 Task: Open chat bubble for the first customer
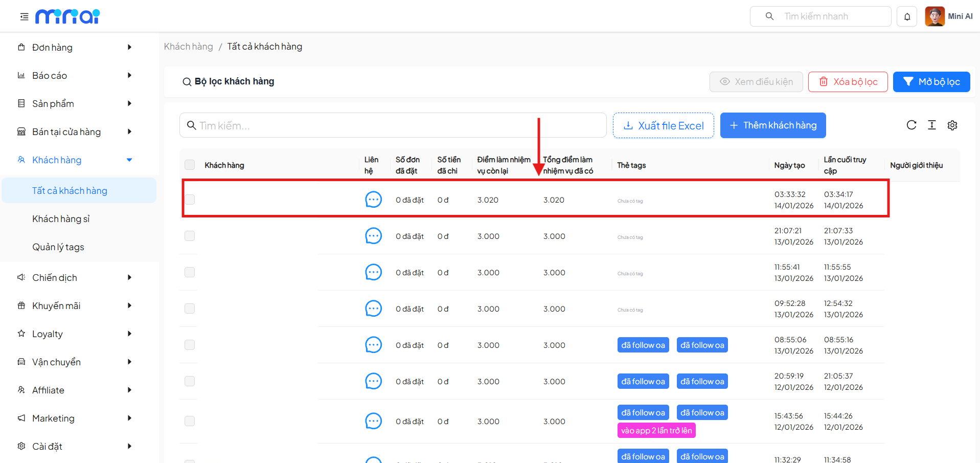pos(373,200)
